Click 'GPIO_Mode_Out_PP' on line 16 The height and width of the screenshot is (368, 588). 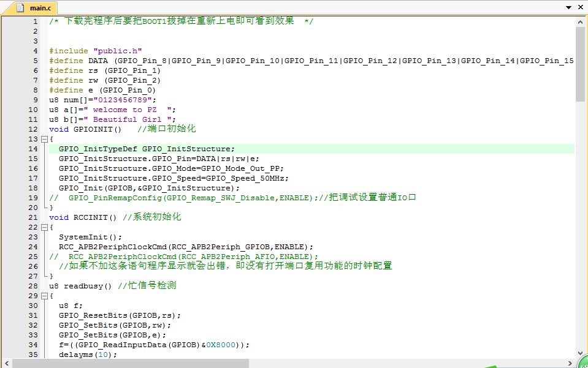[x=240, y=168]
